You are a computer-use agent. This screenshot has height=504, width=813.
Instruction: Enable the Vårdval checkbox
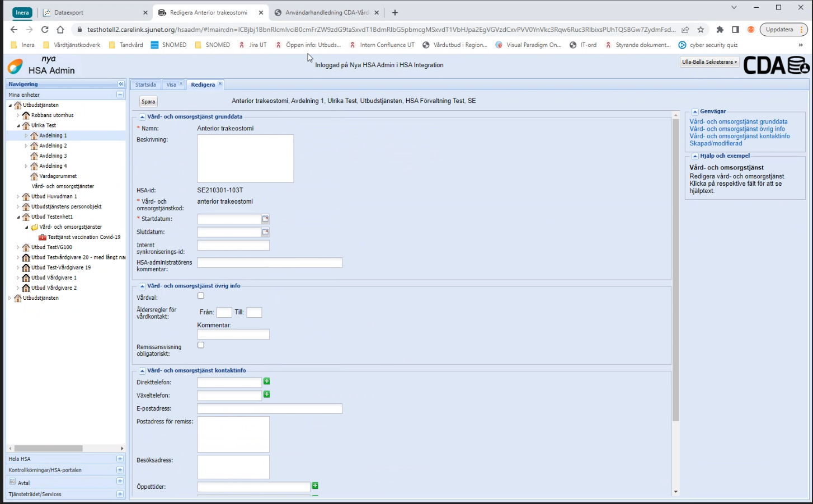click(201, 296)
